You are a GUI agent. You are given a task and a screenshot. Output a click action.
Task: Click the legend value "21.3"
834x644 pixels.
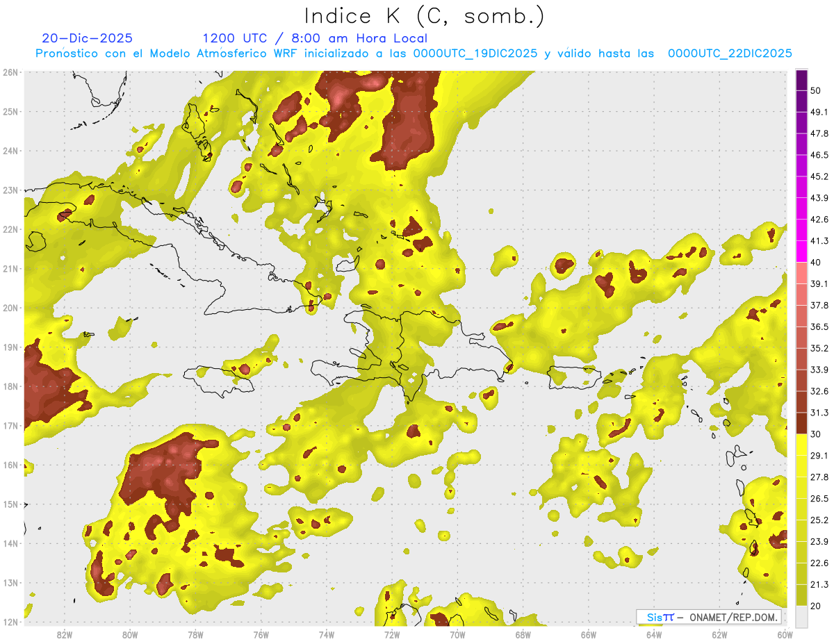click(819, 584)
